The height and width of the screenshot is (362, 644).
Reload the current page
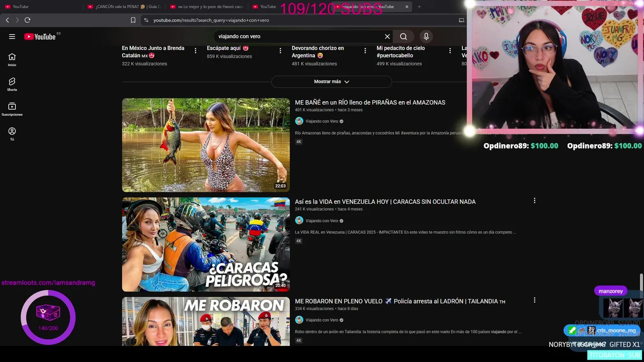[x=27, y=20]
